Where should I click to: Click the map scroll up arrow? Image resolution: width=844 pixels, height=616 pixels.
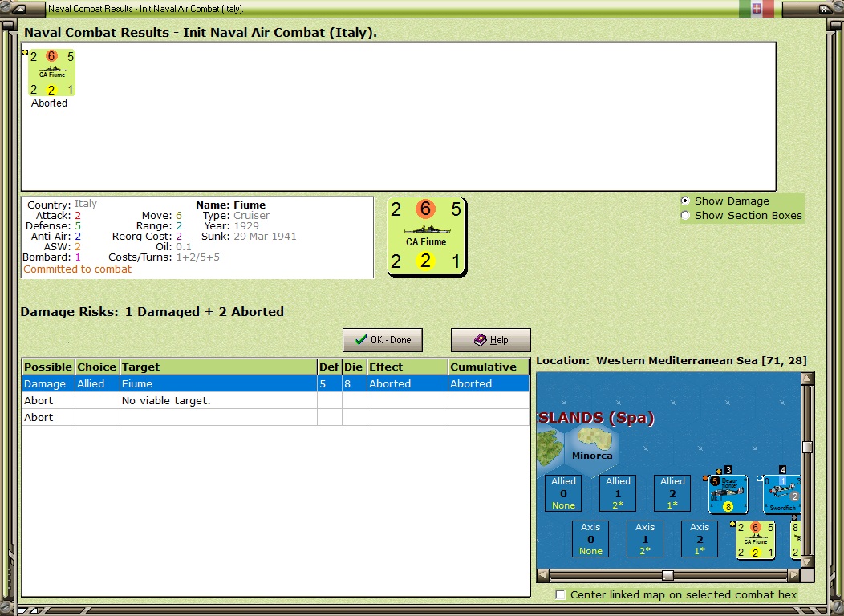coord(806,379)
